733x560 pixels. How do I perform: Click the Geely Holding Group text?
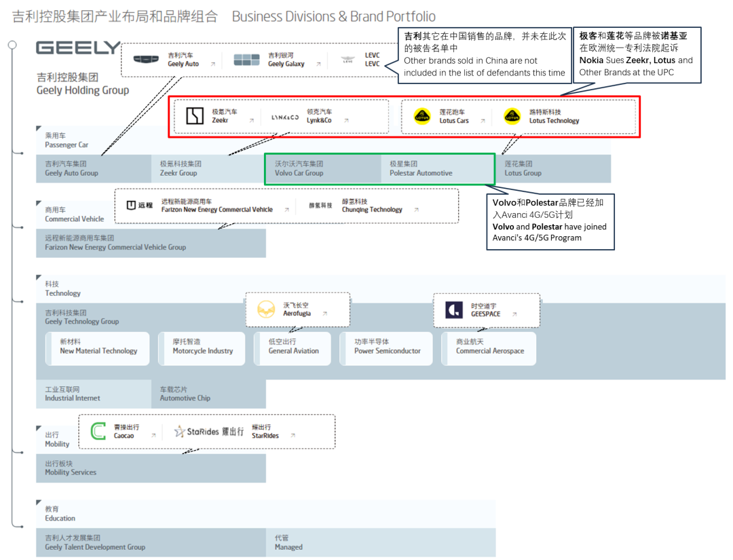[x=83, y=90]
